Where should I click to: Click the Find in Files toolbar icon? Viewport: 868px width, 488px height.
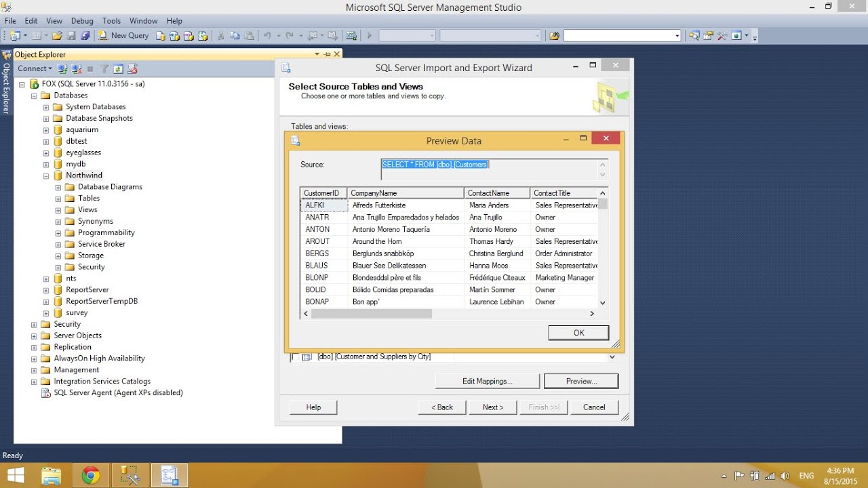pos(554,35)
